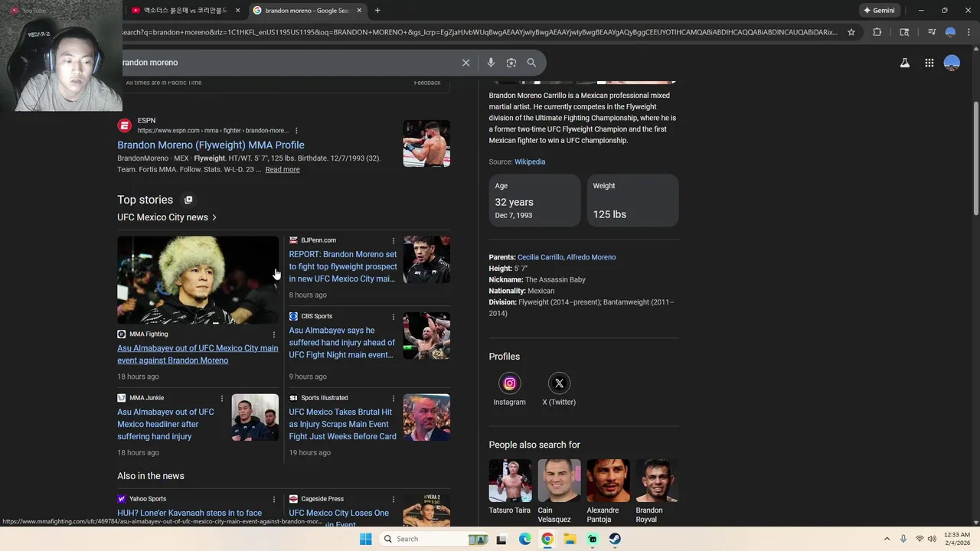
Task: Click the Chrome address bar URL
Action: (x=479, y=32)
